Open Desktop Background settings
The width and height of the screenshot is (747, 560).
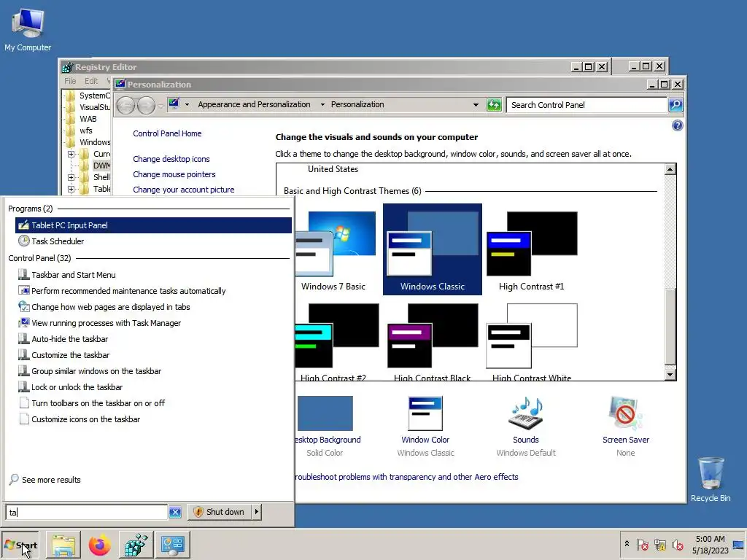[326, 426]
